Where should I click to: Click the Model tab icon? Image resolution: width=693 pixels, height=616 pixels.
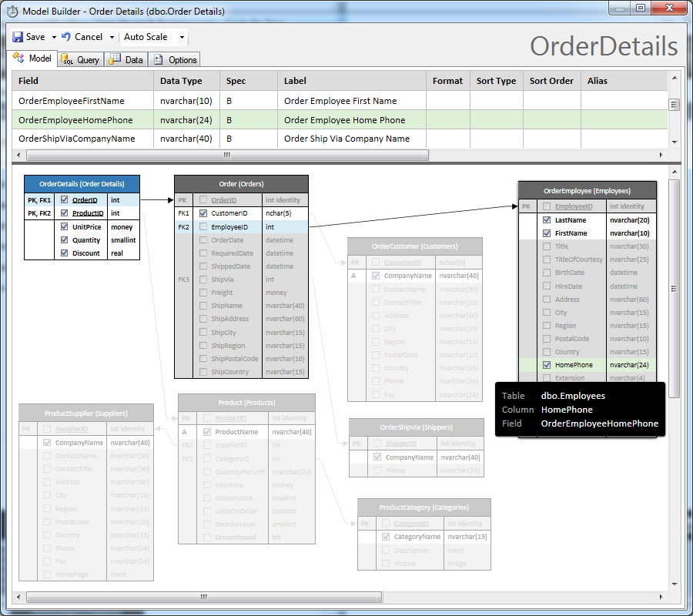(x=18, y=58)
